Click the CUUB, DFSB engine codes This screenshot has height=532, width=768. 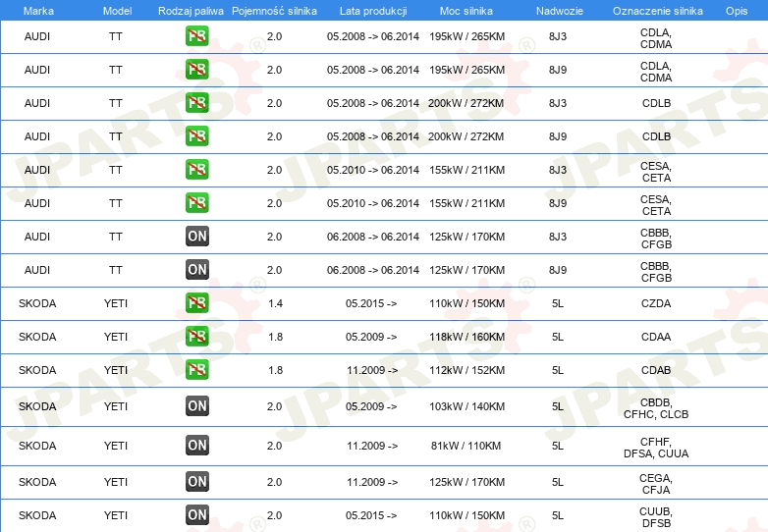pos(656,517)
